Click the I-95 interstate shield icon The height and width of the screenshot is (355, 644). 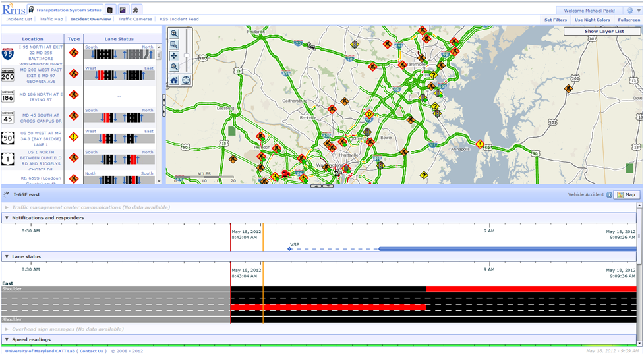click(7, 54)
